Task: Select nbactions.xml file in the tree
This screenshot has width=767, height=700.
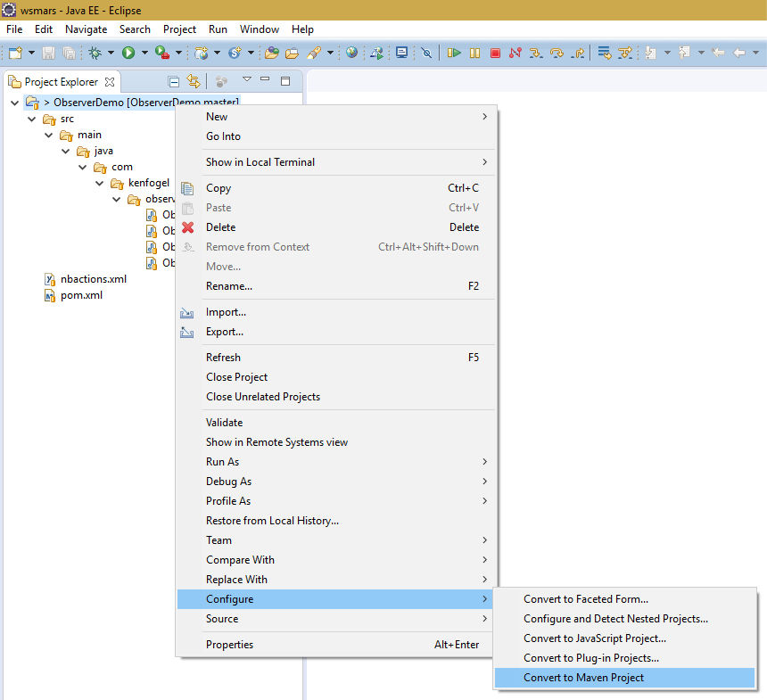Action: [93, 279]
